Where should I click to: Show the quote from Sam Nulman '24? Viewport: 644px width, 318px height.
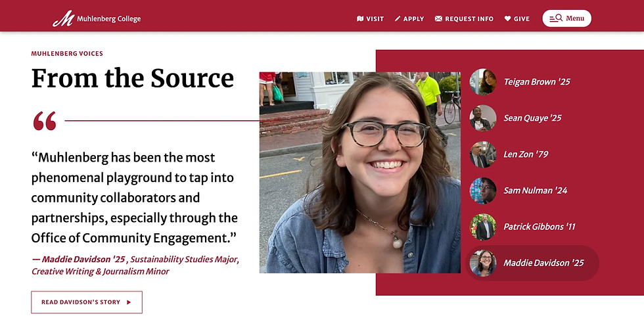click(x=535, y=191)
